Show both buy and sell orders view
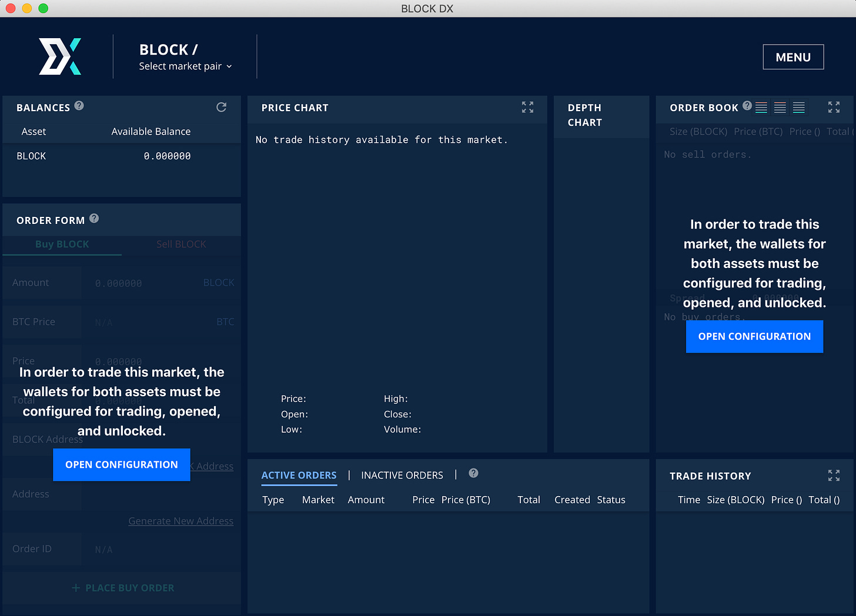The width and height of the screenshot is (856, 616). coord(761,108)
